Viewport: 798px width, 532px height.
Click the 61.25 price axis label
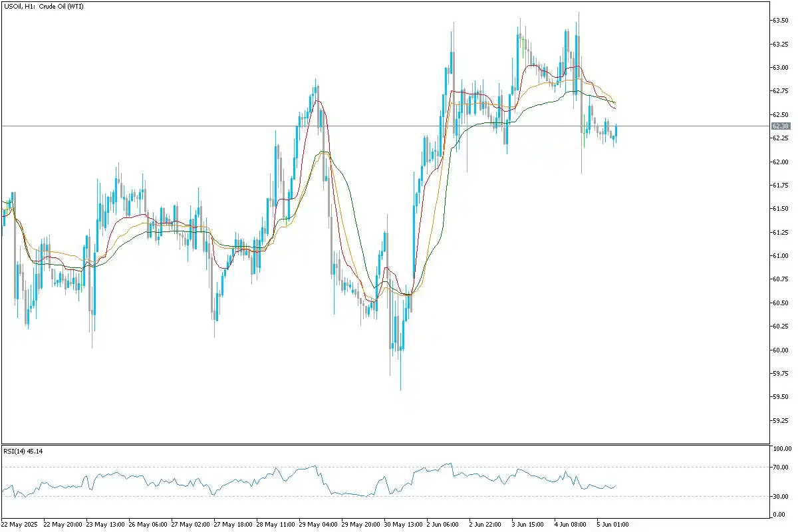point(780,233)
